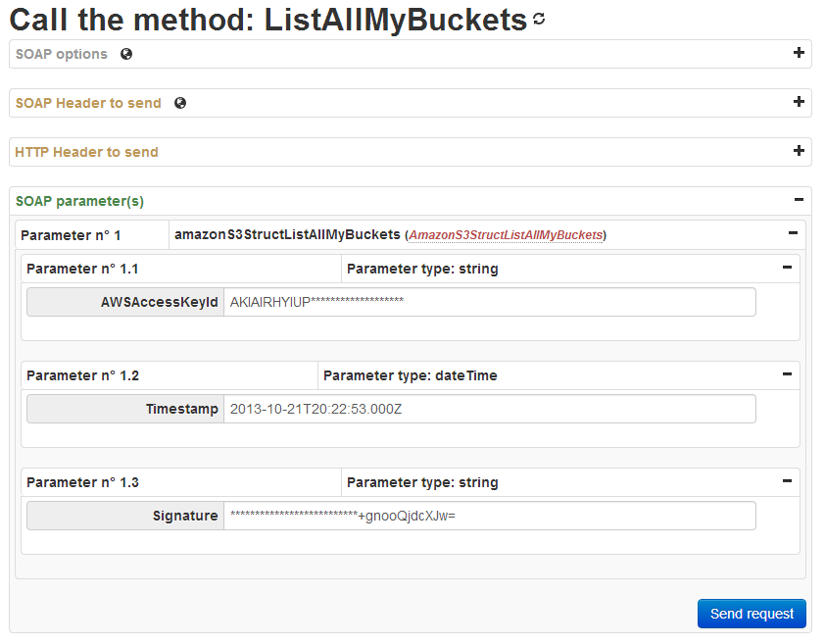Click the Timestamp field label
This screenshot has height=644, width=825.
click(182, 409)
